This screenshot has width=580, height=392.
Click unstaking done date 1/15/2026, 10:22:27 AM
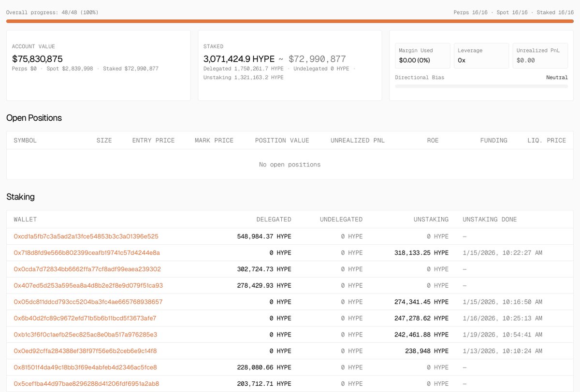[503, 253]
